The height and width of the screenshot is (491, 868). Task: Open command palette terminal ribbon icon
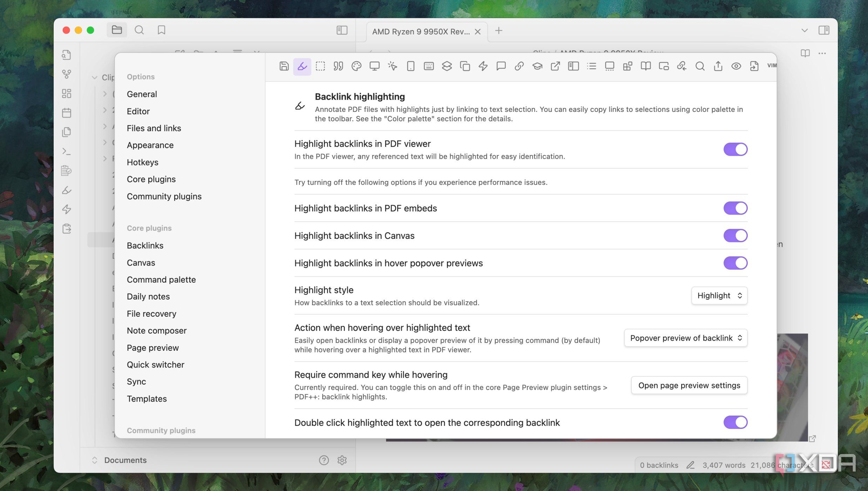click(x=66, y=151)
